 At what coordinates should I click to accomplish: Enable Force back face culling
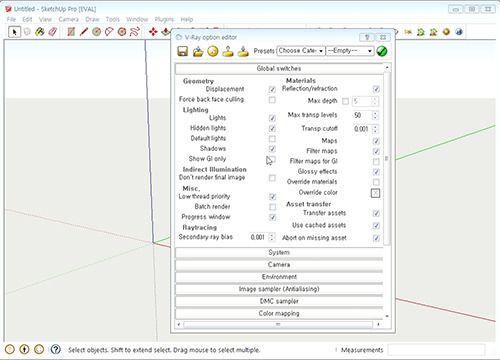272,100
